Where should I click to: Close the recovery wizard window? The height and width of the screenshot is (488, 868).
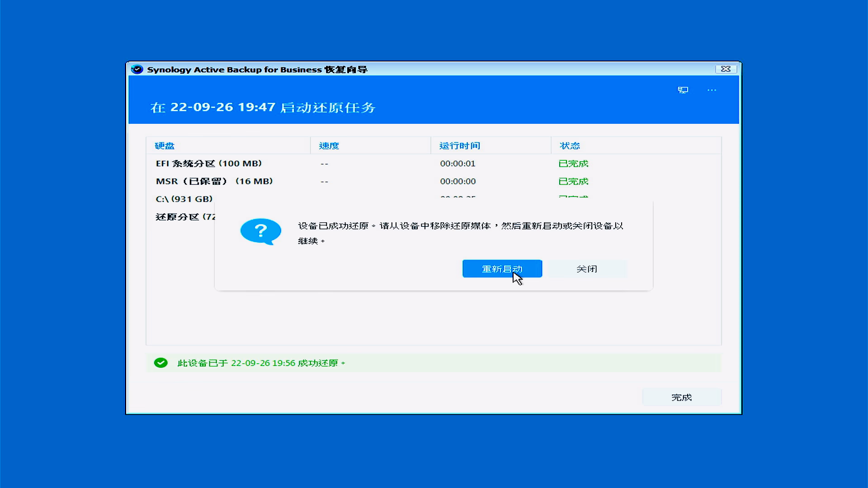pos(726,69)
